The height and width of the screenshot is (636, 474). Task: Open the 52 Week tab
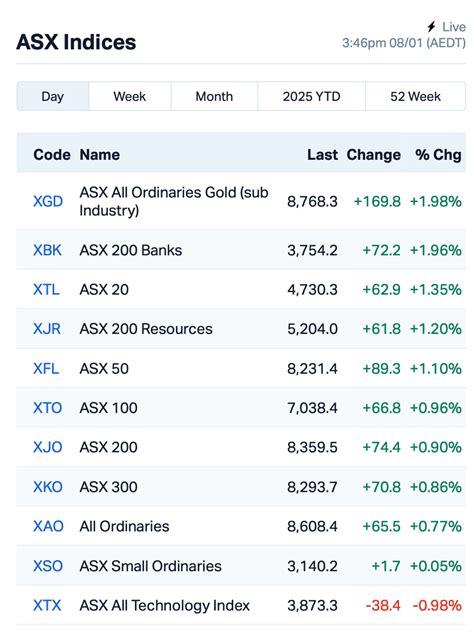(415, 96)
